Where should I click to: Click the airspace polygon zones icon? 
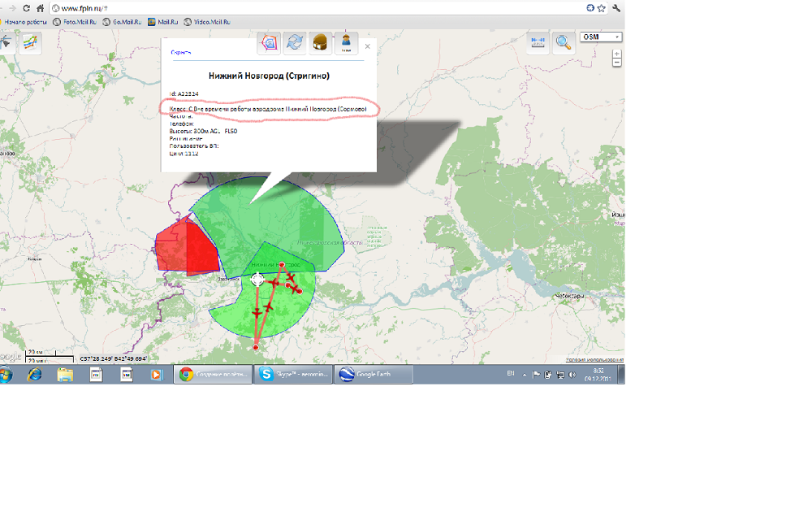pos(269,43)
